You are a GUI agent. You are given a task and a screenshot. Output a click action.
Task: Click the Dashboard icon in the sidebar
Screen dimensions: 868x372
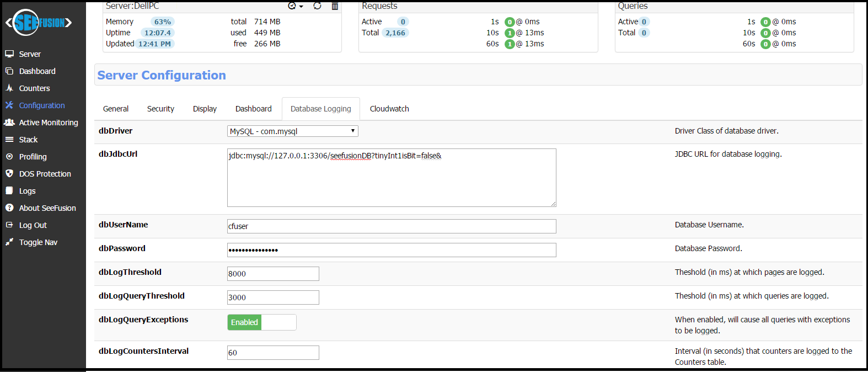(x=9, y=71)
